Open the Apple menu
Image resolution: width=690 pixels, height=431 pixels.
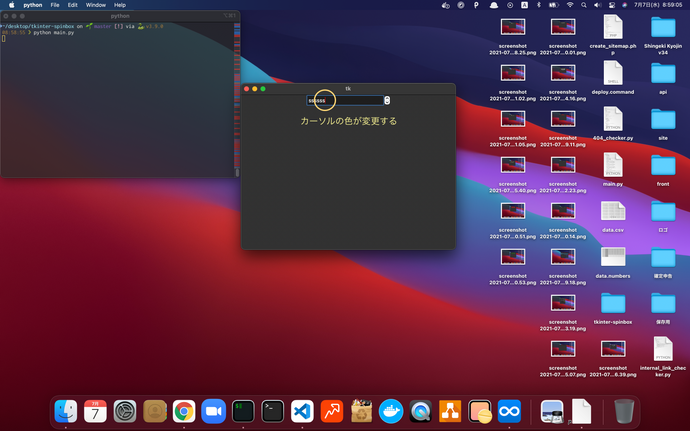pos(12,5)
